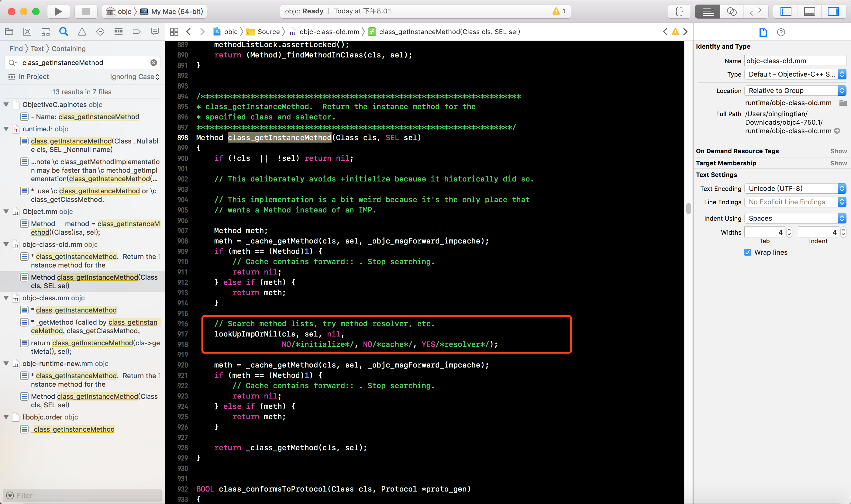The height and width of the screenshot is (504, 851).
Task: Open the related items grid menu
Action: tap(174, 32)
